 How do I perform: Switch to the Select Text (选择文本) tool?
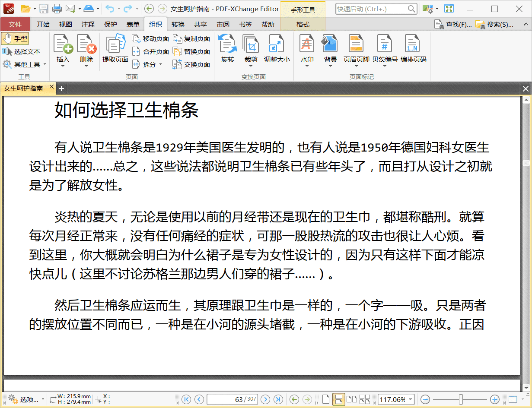[21, 51]
